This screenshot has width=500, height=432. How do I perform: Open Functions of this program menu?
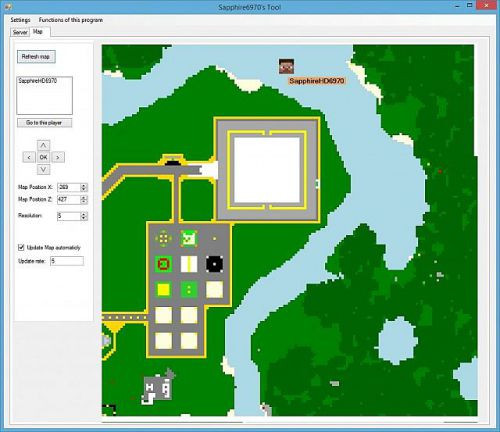[71, 20]
